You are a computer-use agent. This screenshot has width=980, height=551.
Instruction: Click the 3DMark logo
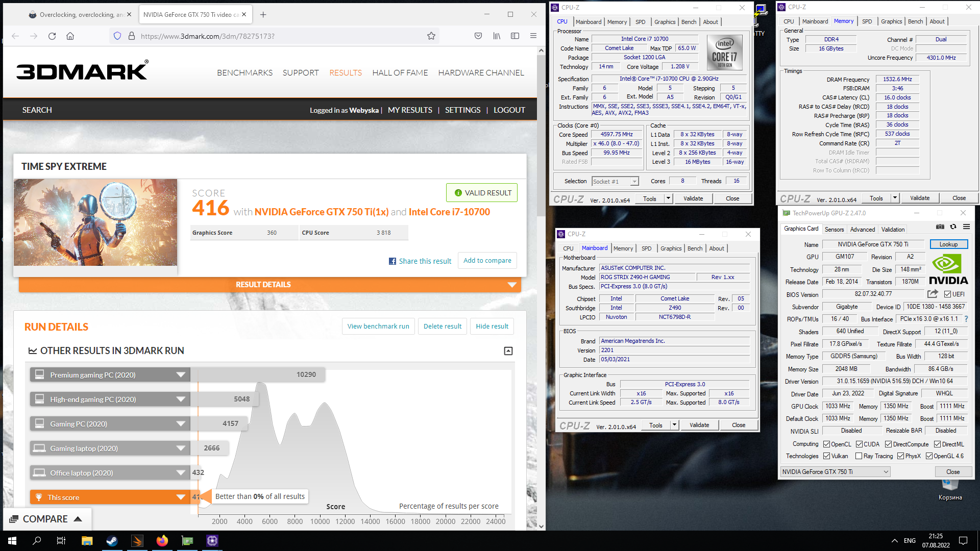pos(82,70)
